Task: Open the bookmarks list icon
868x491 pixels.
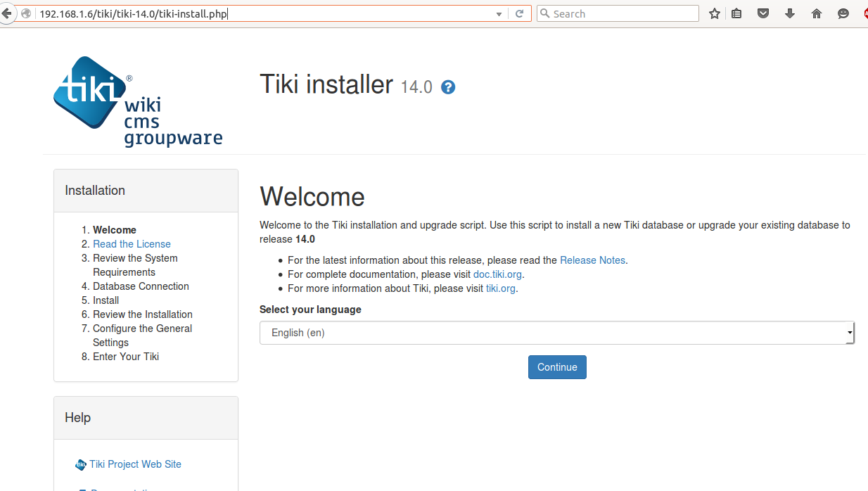Action: point(736,13)
